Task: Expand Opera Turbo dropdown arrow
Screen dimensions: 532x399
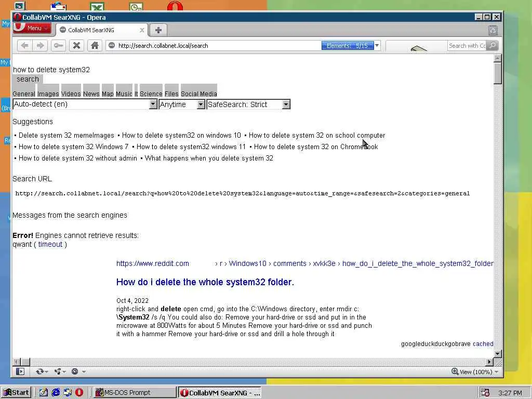Action: [x=84, y=372]
